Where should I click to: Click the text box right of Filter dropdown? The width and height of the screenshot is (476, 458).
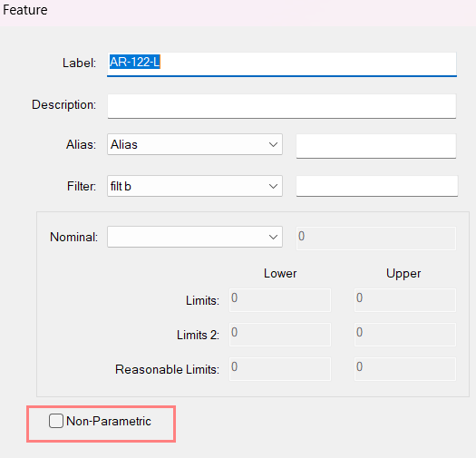pos(377,186)
